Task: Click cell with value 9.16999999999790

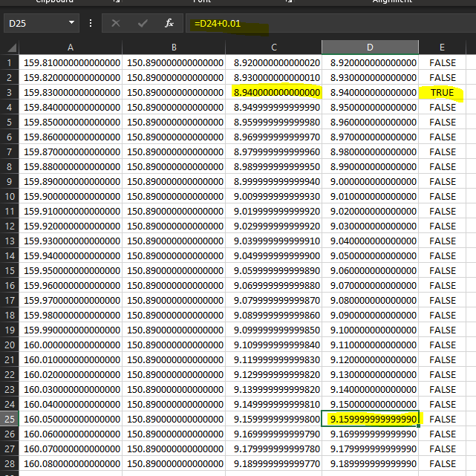Action: [x=274, y=434]
